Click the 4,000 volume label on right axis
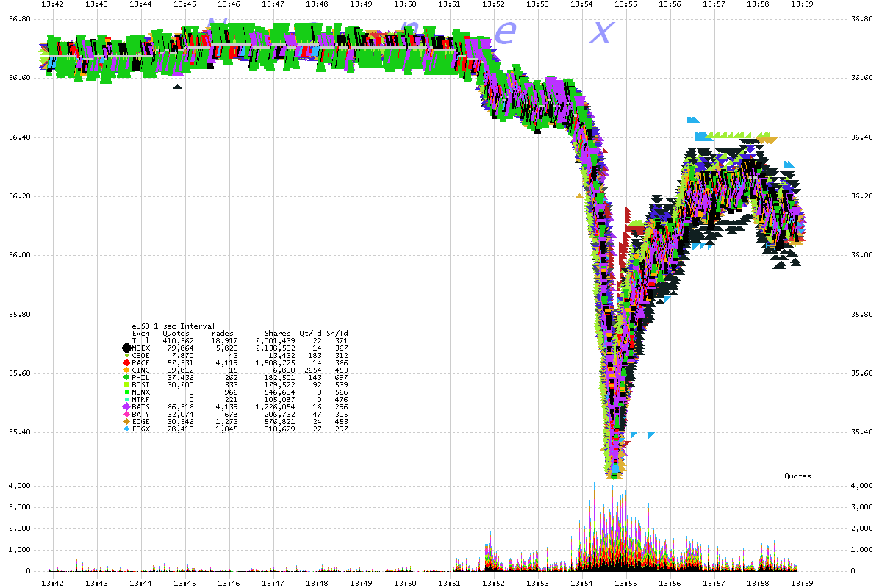Screen dimensions: 882x588 (x=864, y=486)
